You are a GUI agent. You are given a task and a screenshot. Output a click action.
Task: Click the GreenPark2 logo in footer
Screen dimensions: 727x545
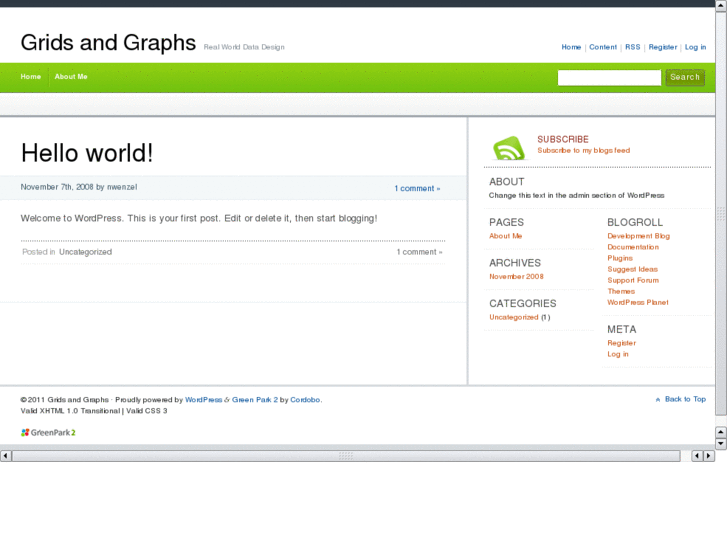tap(48, 432)
